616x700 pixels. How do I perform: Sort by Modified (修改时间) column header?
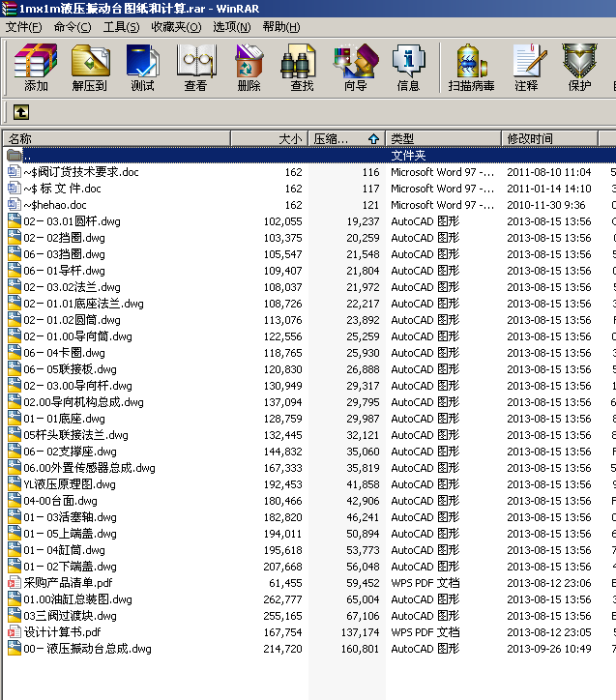549,139
